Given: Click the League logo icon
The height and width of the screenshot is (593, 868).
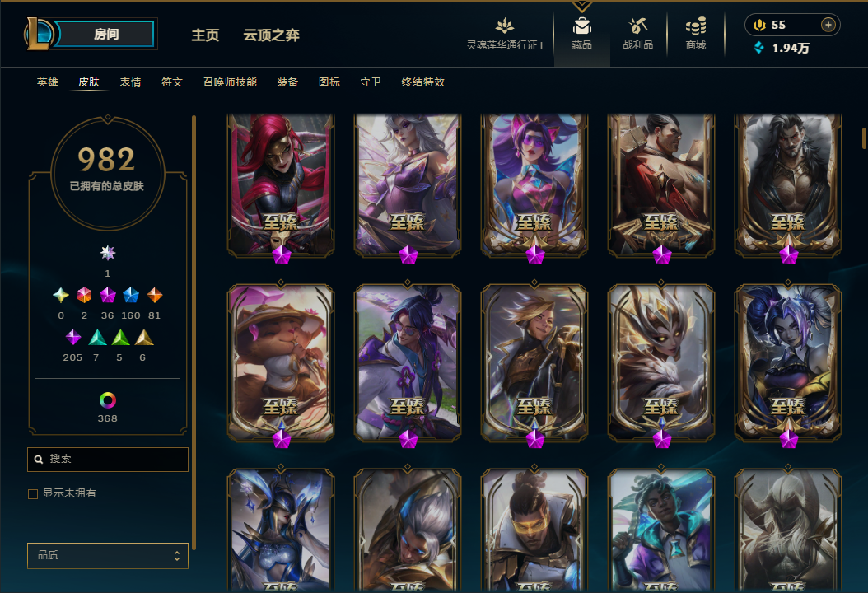Looking at the screenshot, I should 38,33.
